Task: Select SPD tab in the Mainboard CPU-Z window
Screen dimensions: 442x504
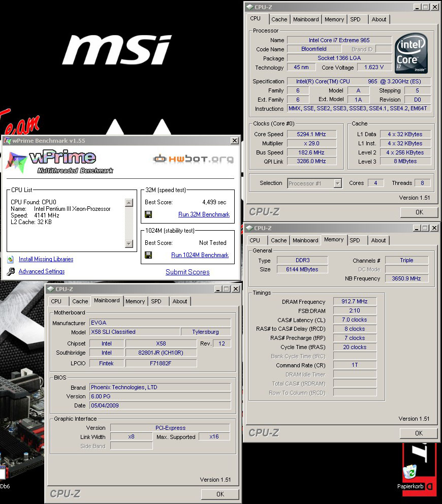Action: click(156, 301)
